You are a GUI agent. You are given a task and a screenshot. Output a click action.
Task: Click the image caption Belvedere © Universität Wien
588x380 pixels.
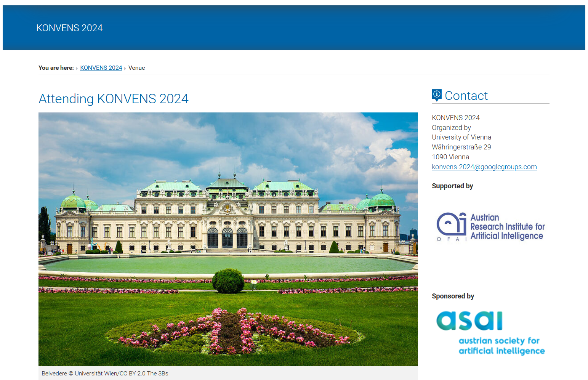pyautogui.click(x=105, y=374)
